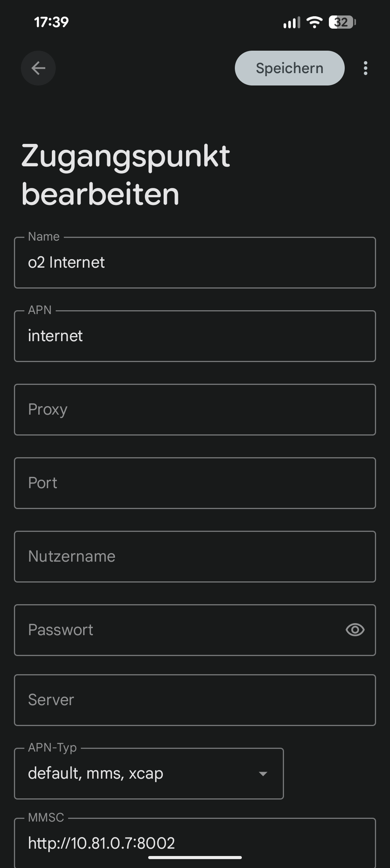Tap the battery indicator showing 32
Screen dimensions: 390x868
click(x=342, y=22)
